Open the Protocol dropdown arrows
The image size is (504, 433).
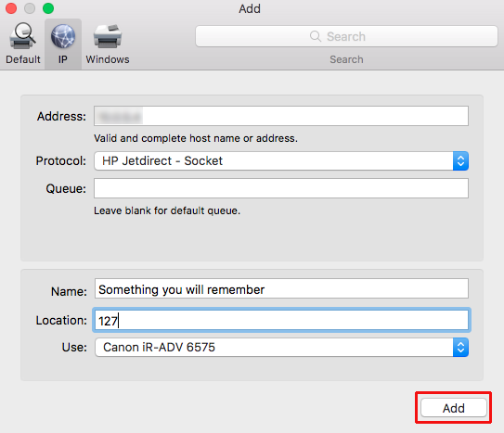click(460, 160)
